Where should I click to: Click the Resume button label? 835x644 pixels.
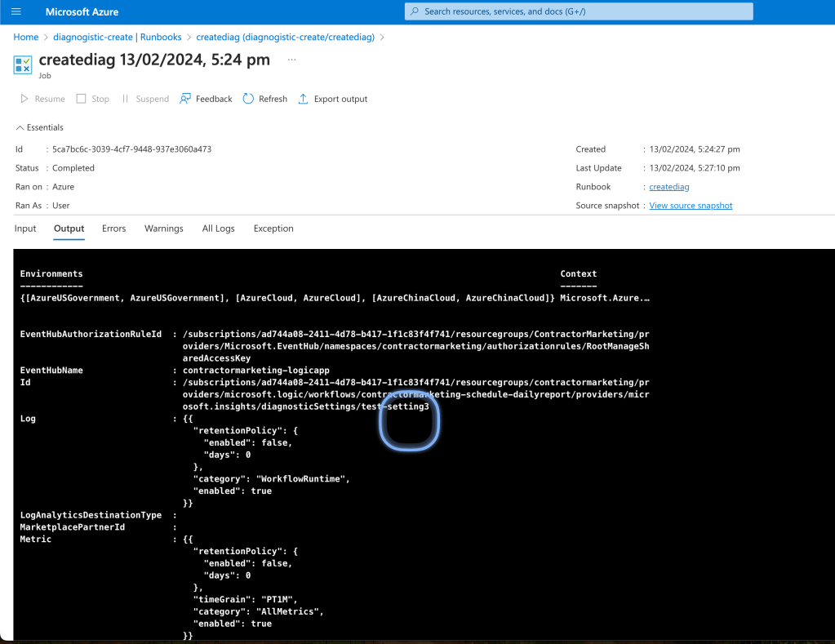pyautogui.click(x=50, y=99)
